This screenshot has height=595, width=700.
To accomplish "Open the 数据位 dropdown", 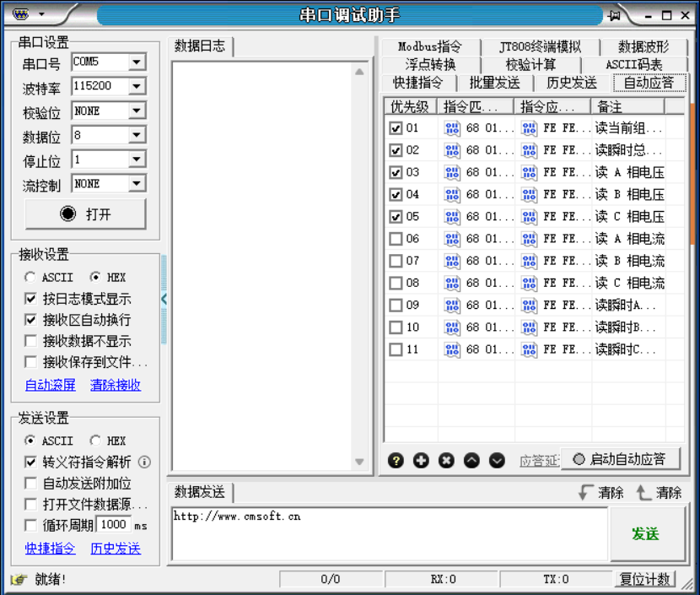I will [x=137, y=134].
